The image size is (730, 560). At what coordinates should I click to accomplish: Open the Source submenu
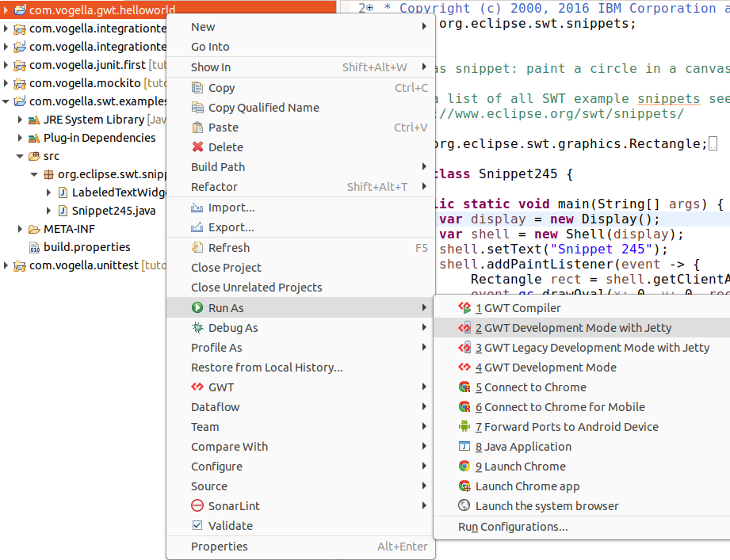pyautogui.click(x=300, y=486)
